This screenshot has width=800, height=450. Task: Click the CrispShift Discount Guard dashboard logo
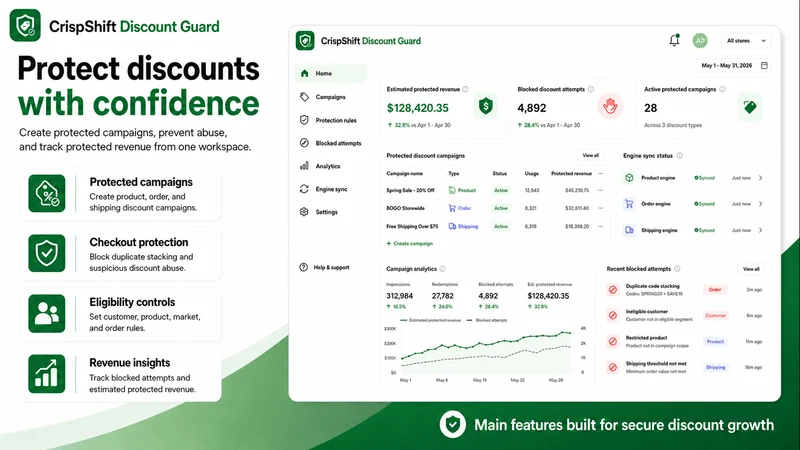359,41
